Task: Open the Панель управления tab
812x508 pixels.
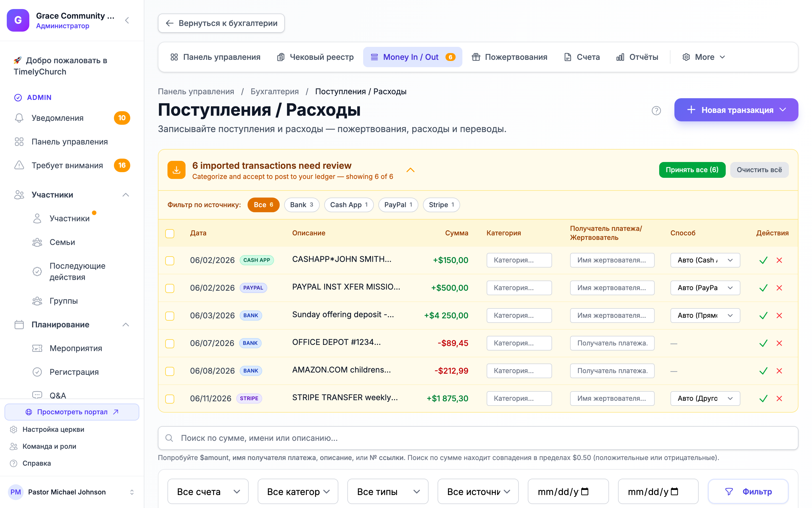Action: tap(215, 57)
